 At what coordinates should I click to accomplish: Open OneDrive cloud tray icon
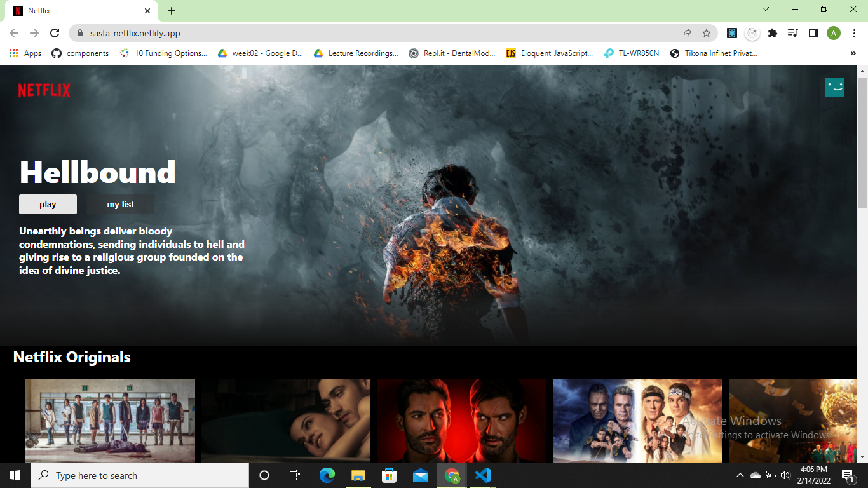(x=756, y=475)
